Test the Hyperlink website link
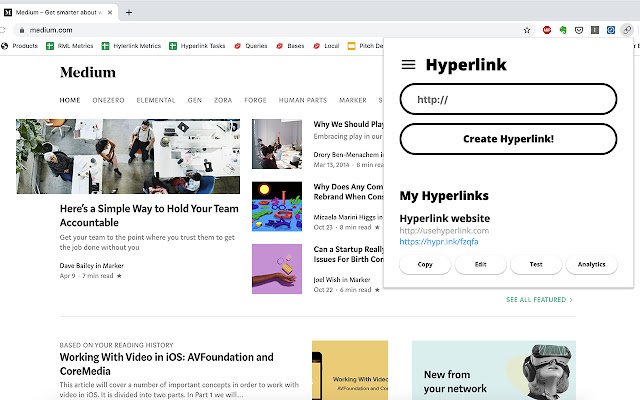Screen dimensions: 640x400 click(x=536, y=264)
